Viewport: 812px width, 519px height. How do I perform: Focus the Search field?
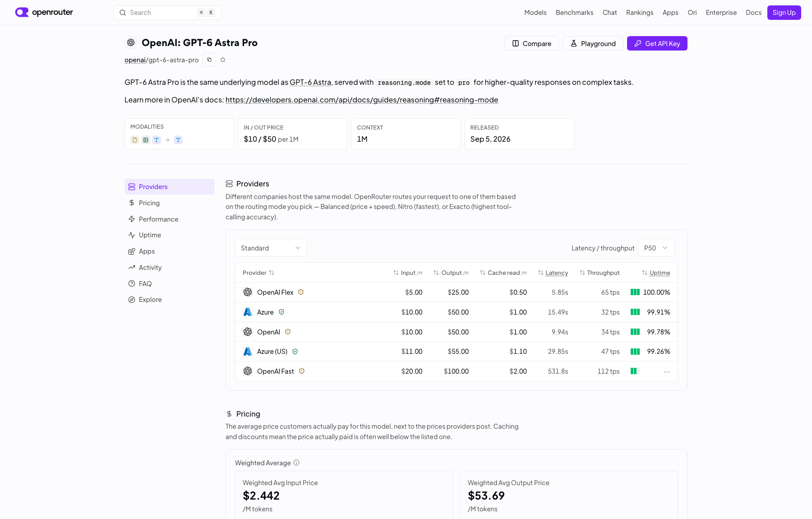[167, 13]
